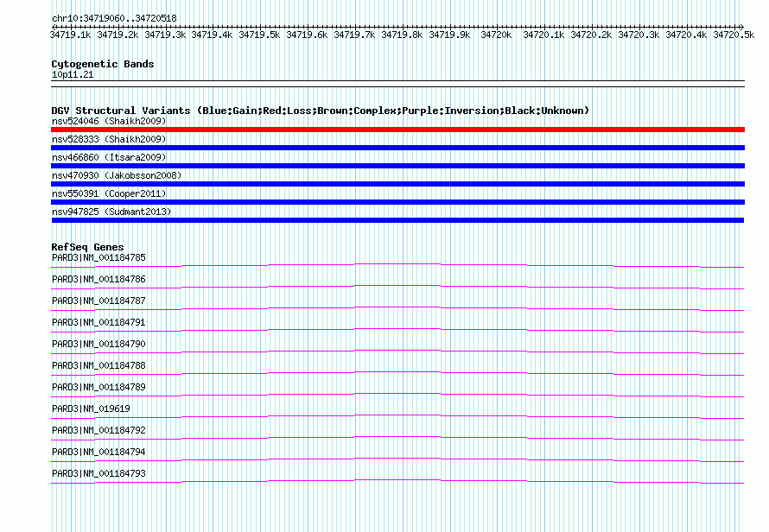Open the Cytogenetic Bands track heading
769x532 pixels.
103,64
